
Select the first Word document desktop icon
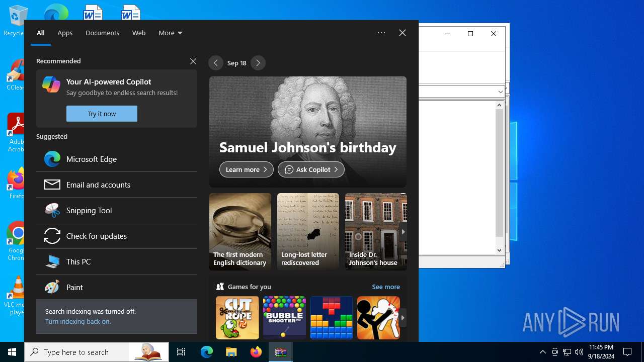(93, 12)
